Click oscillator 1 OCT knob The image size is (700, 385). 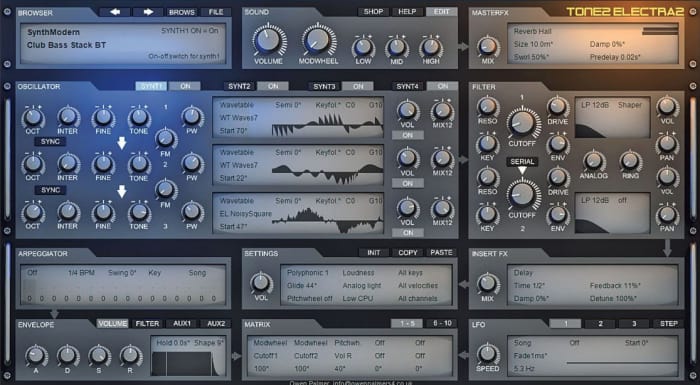pyautogui.click(x=33, y=117)
